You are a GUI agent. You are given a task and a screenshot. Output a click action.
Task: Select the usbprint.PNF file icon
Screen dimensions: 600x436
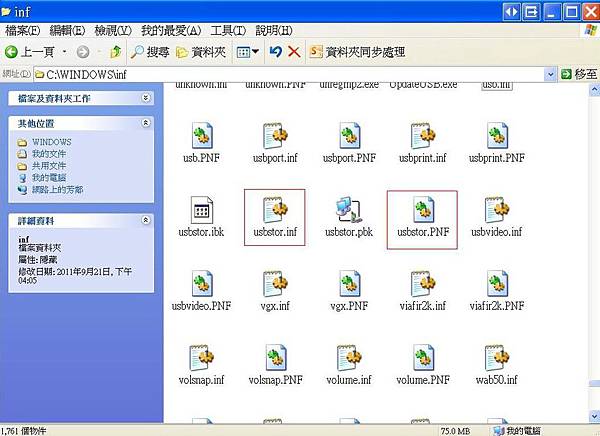pos(497,136)
